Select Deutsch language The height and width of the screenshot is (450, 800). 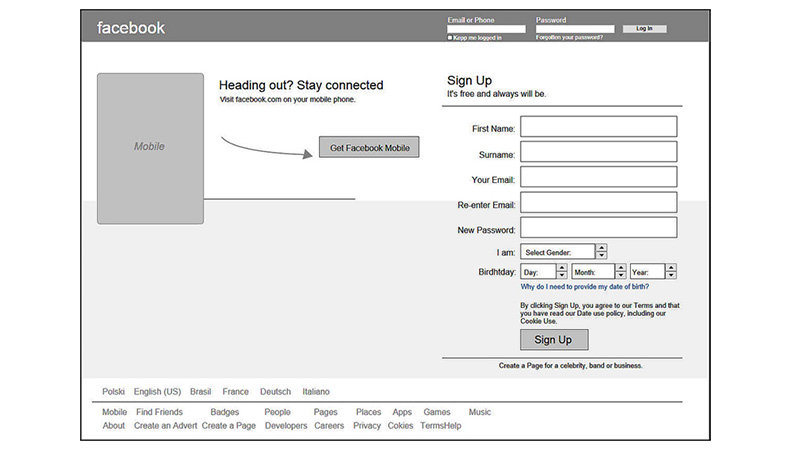click(x=276, y=391)
